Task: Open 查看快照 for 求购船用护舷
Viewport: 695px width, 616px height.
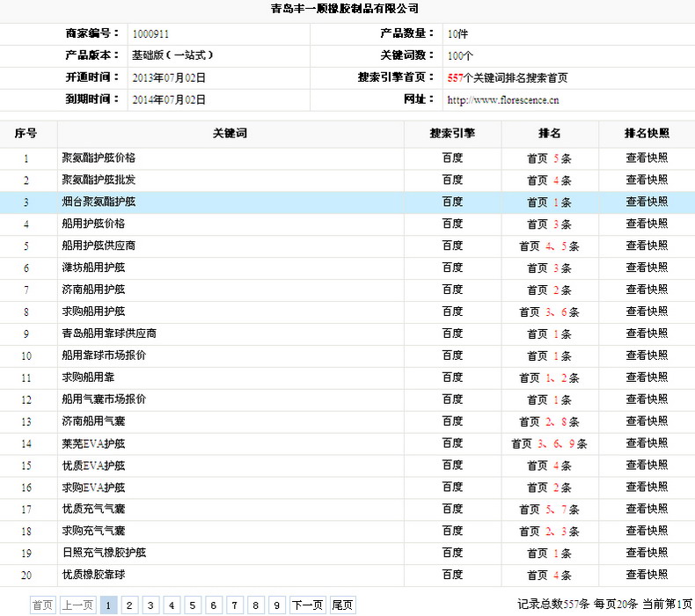Action: [647, 312]
